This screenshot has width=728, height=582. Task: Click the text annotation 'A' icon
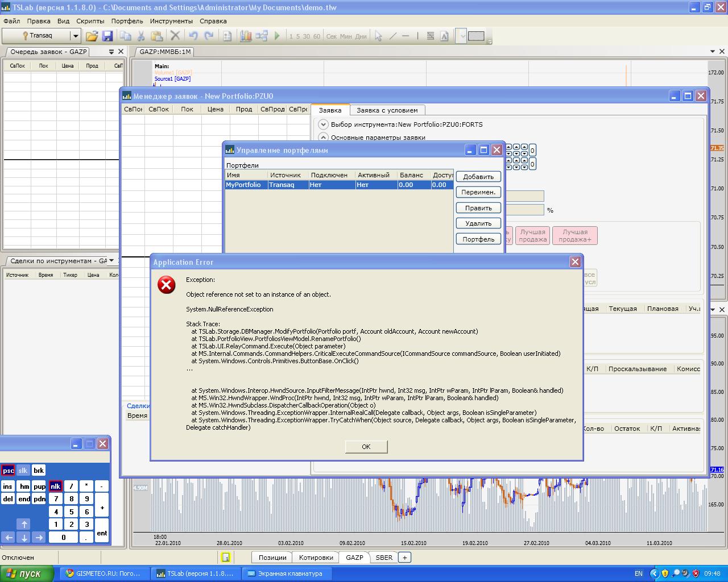(444, 36)
